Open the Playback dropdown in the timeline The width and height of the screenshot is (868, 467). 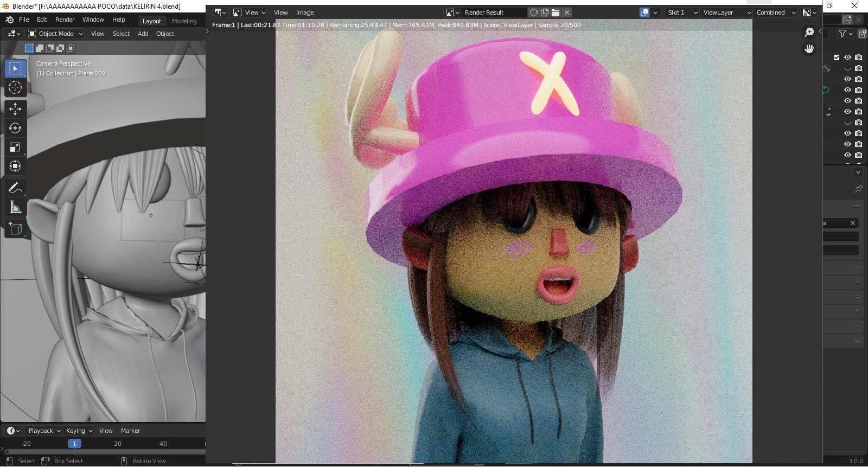(x=44, y=431)
